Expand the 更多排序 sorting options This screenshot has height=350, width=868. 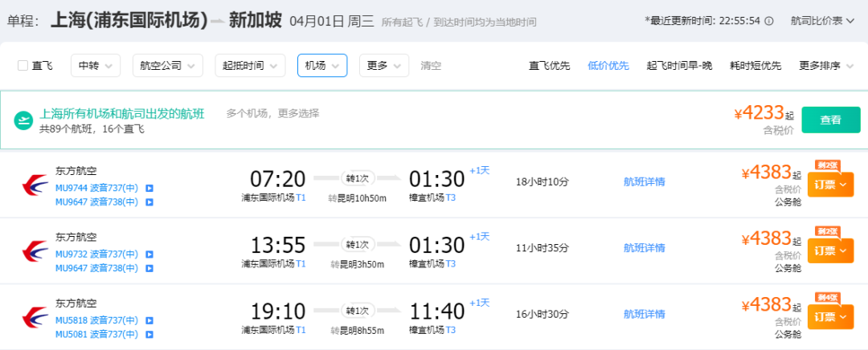tap(825, 66)
